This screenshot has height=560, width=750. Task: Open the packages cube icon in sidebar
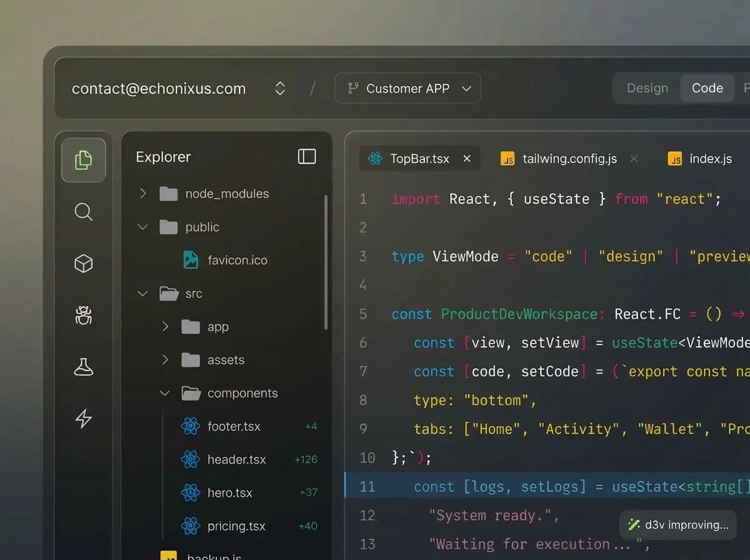(x=84, y=264)
